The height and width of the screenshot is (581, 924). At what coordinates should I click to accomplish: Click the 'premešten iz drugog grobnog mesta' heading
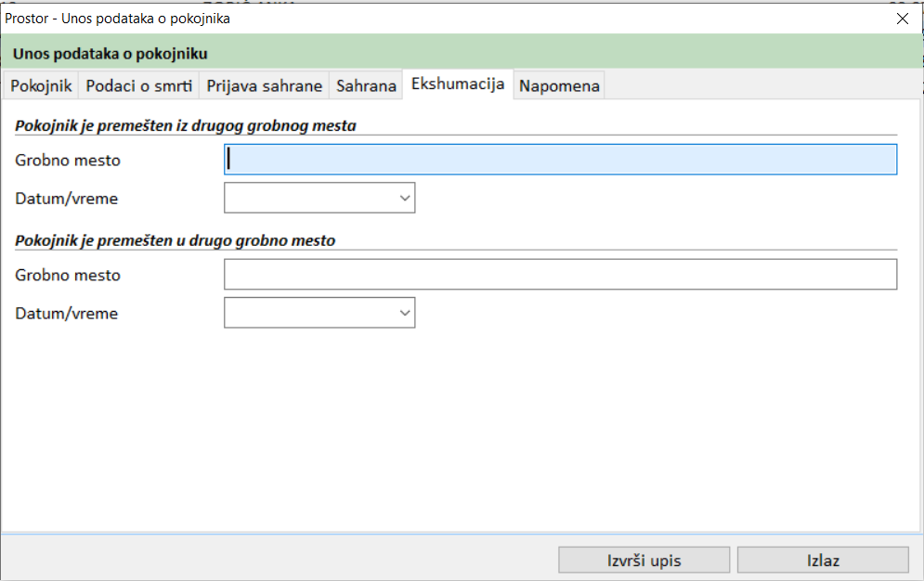[186, 125]
